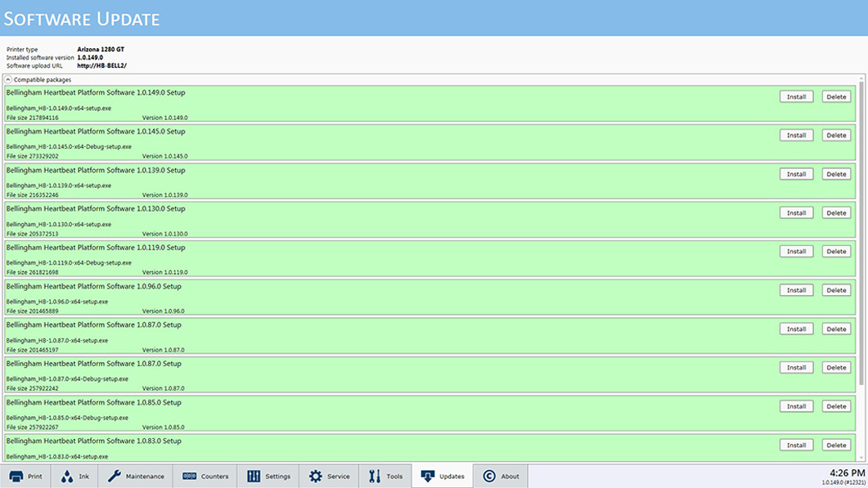The width and height of the screenshot is (868, 488).
Task: Click Version 1.0.139.0 text
Action: [165, 195]
